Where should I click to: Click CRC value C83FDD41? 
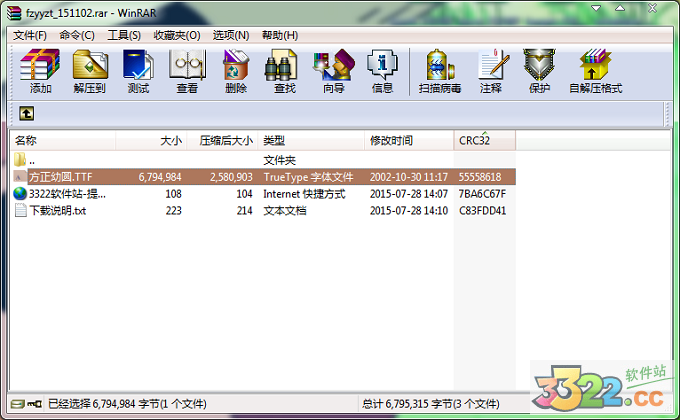[x=482, y=211]
